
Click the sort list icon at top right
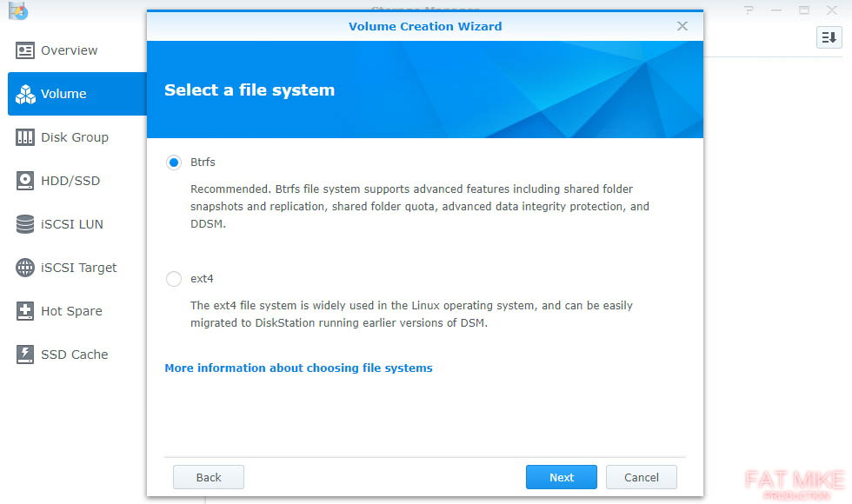(829, 37)
